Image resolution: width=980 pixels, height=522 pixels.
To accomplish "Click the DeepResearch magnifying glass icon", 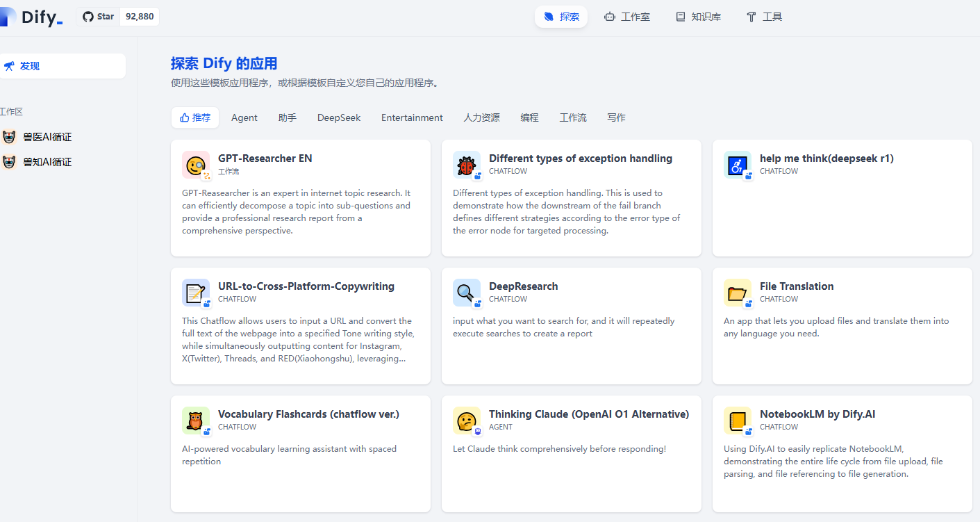I will (467, 293).
